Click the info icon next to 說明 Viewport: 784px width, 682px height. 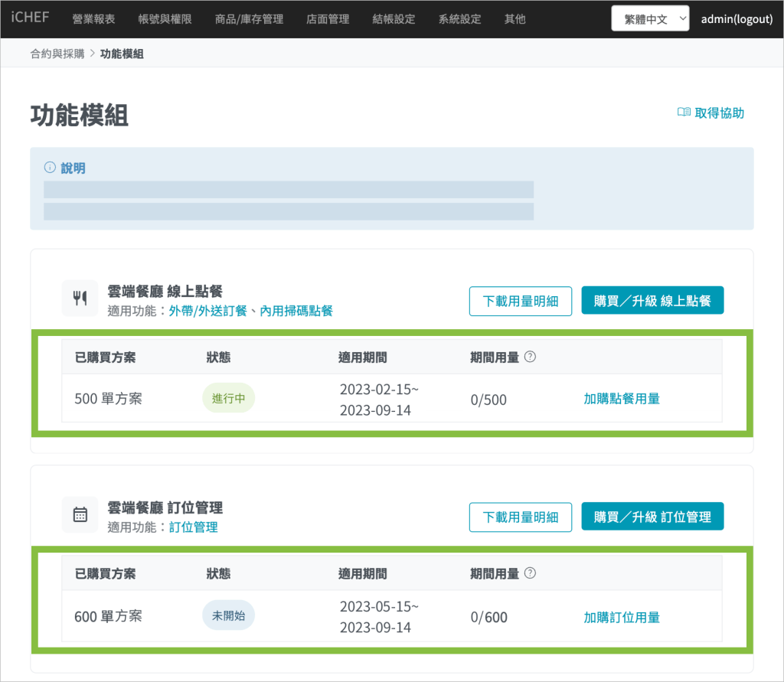click(50, 168)
